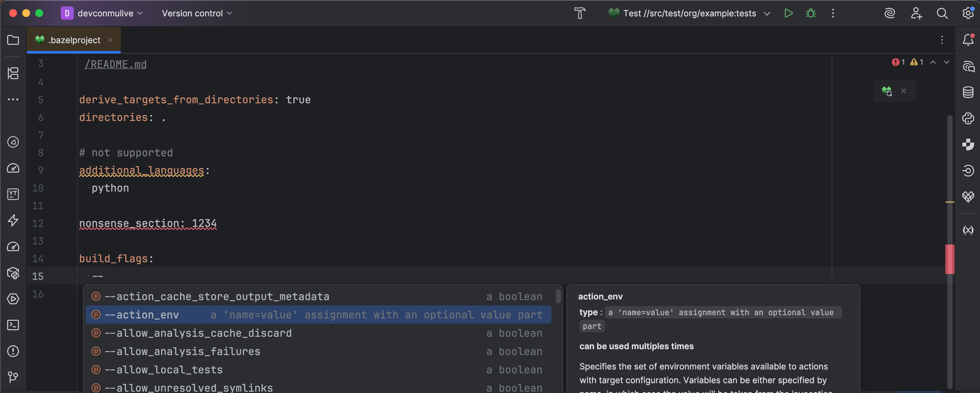
Task: Select --allow_local_tests completion
Action: pos(318,369)
